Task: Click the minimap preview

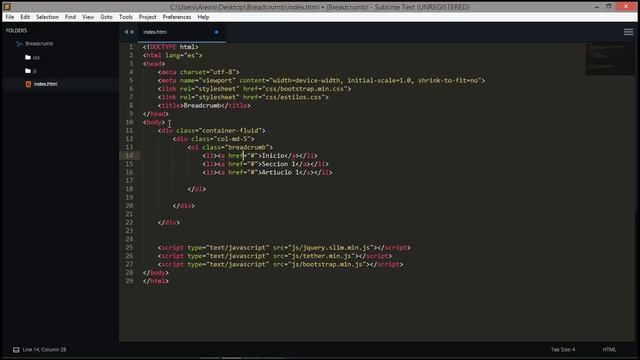Action: click(610, 59)
